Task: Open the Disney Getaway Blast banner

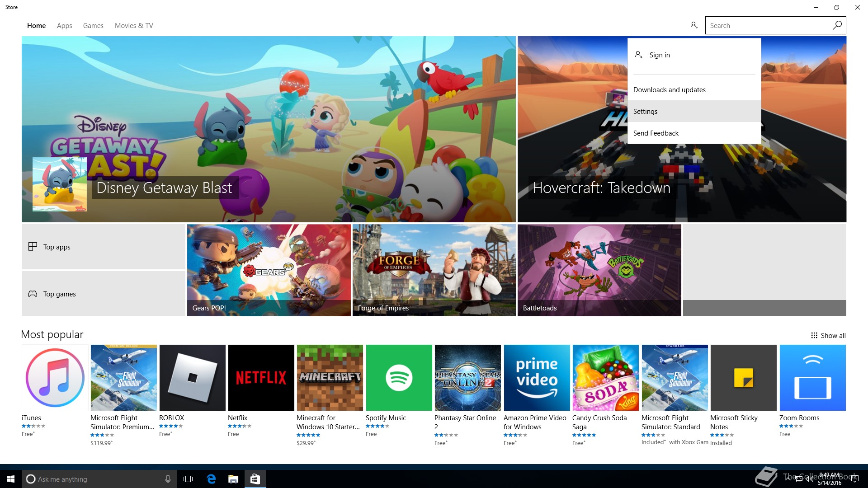Action: pyautogui.click(x=269, y=129)
